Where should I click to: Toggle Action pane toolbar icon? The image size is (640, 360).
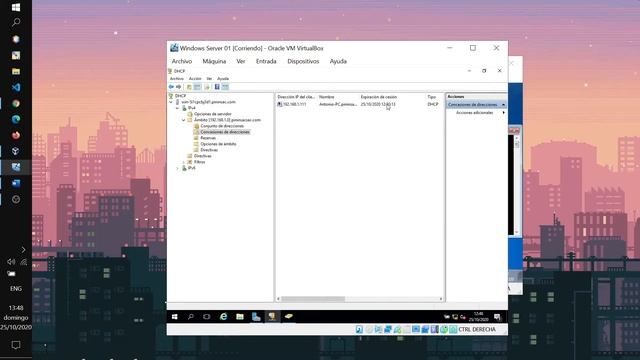pos(225,87)
